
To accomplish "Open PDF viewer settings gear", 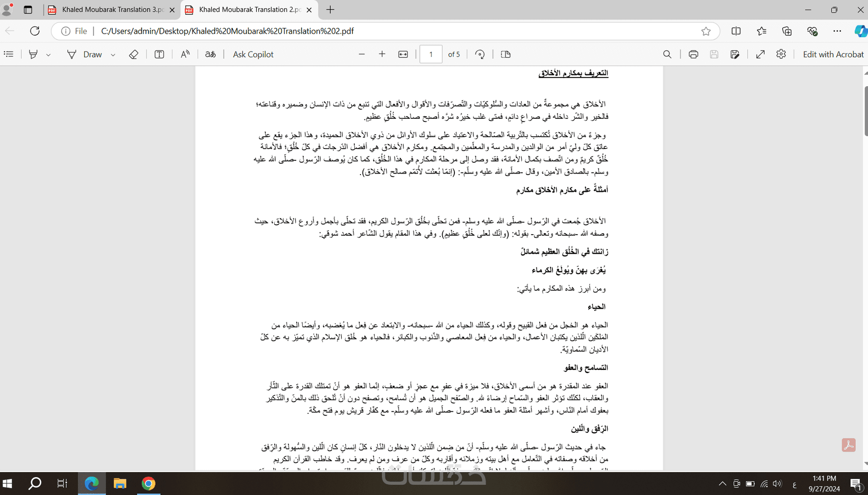I will [781, 54].
